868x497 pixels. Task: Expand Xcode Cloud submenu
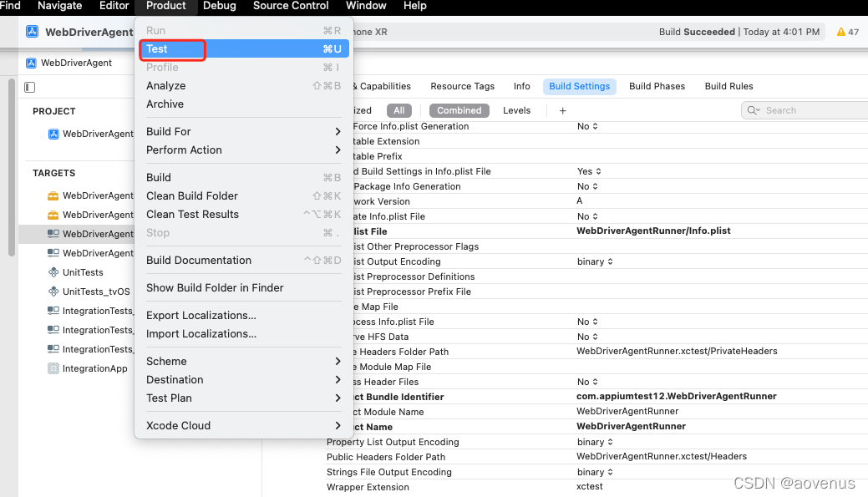point(244,426)
